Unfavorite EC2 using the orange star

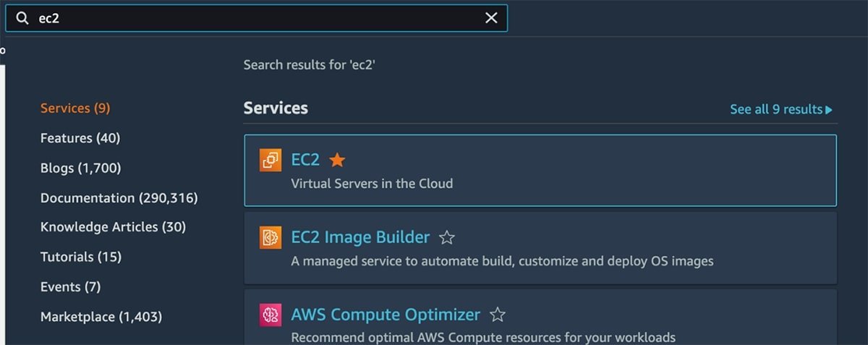tap(337, 160)
